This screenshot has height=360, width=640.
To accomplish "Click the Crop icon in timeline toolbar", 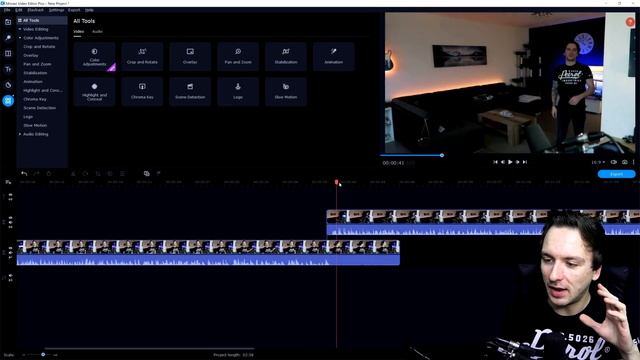I will (x=98, y=174).
